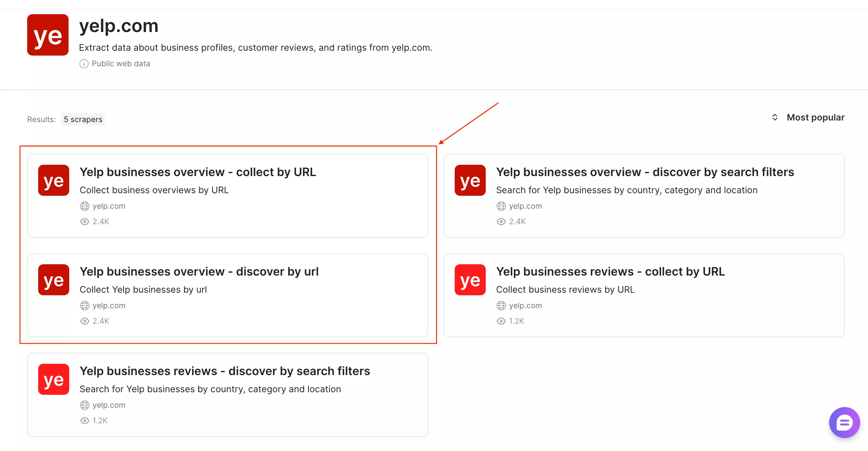Click the 1.2K view count on 'reviews - collect by URL' card
Image resolution: width=868 pixels, height=451 pixels.
tap(516, 321)
